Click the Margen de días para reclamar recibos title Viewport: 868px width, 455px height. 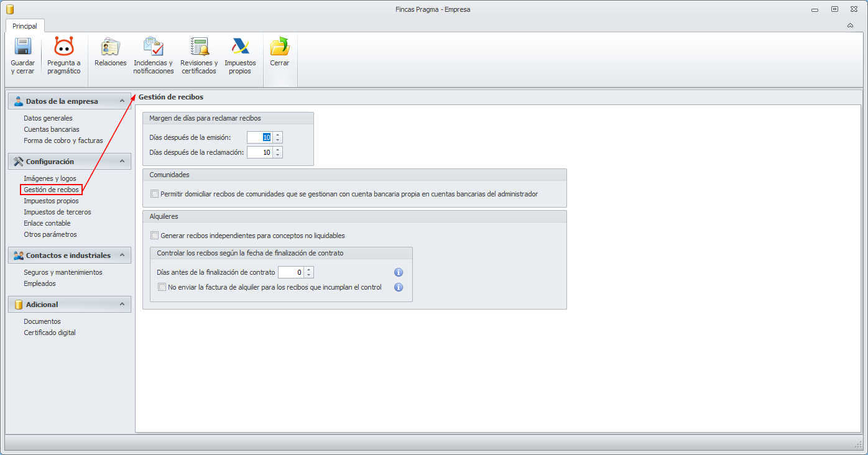click(x=205, y=118)
